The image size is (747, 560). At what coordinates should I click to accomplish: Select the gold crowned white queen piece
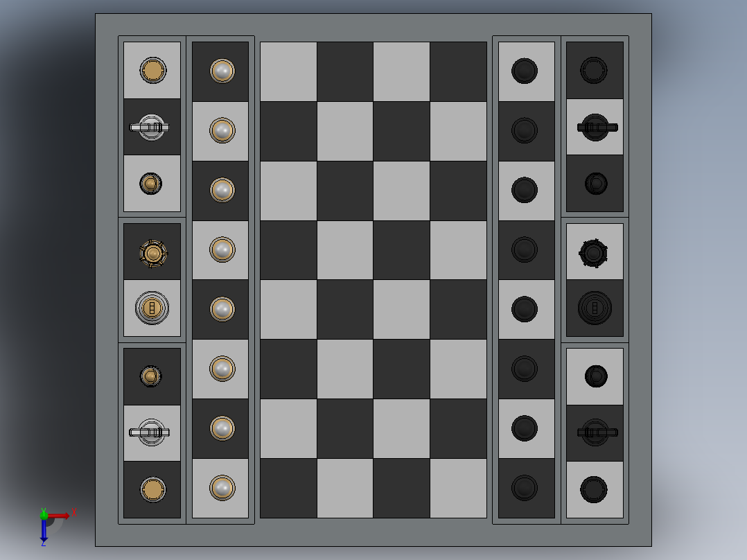point(152,252)
